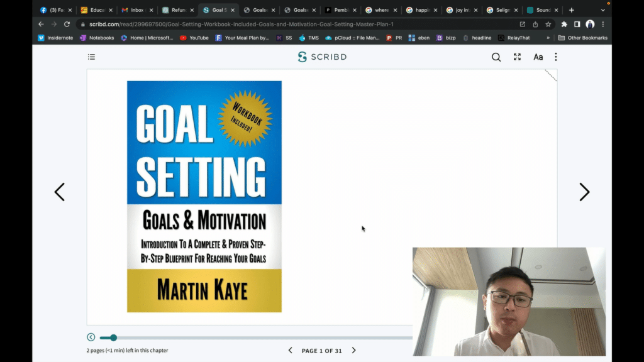This screenshot has width=644, height=362.
Task: Click the circled back icon beside progress slider
Action: pyautogui.click(x=91, y=337)
